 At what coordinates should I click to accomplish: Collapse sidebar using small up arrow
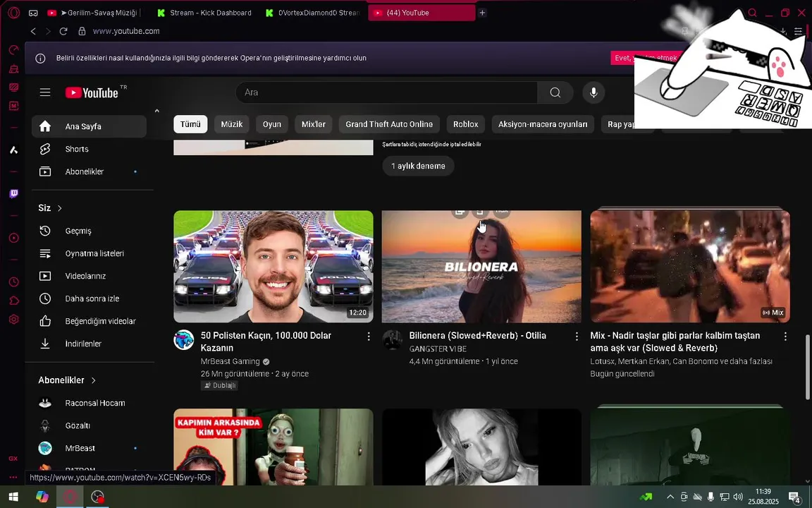[x=157, y=110]
